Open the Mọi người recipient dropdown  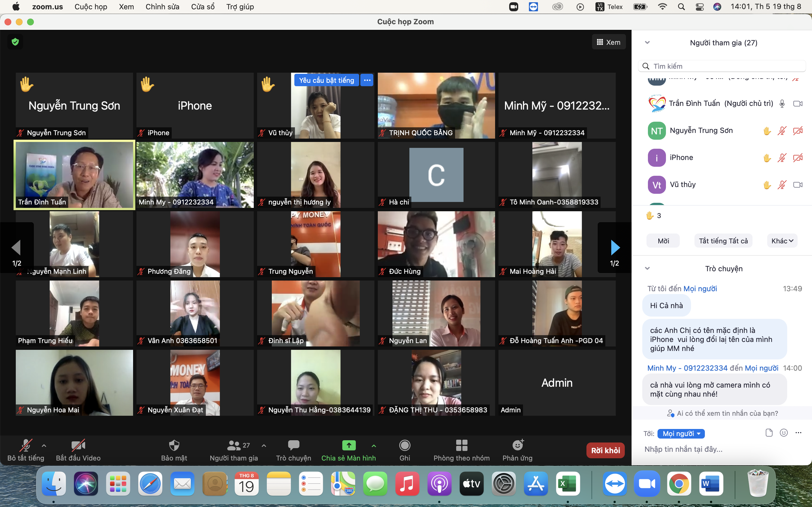(681, 433)
